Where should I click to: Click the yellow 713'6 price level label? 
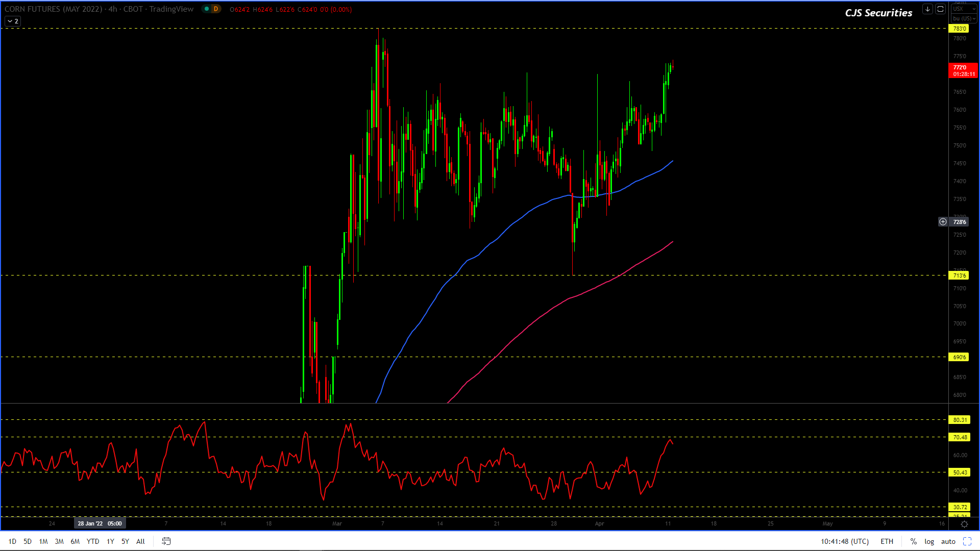tap(959, 275)
